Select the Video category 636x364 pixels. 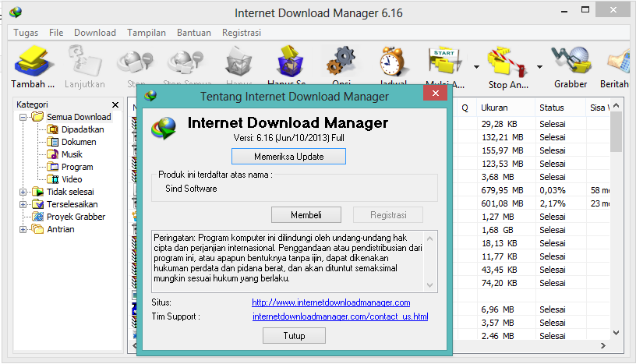[72, 179]
